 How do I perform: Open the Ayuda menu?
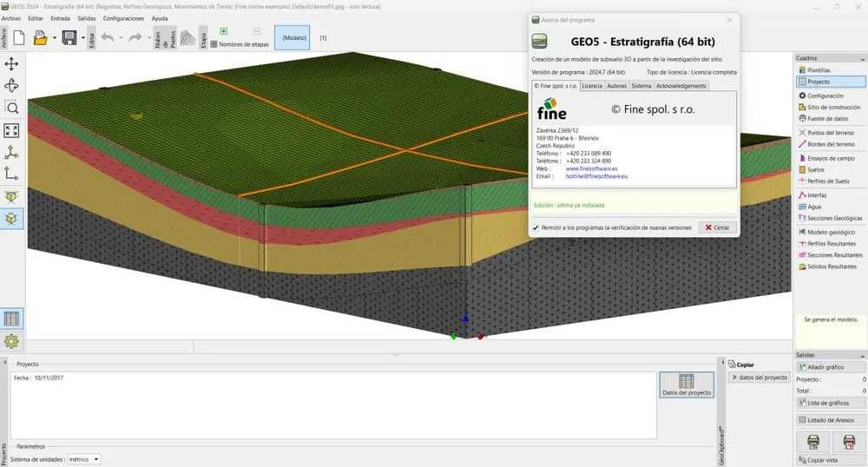click(x=160, y=18)
